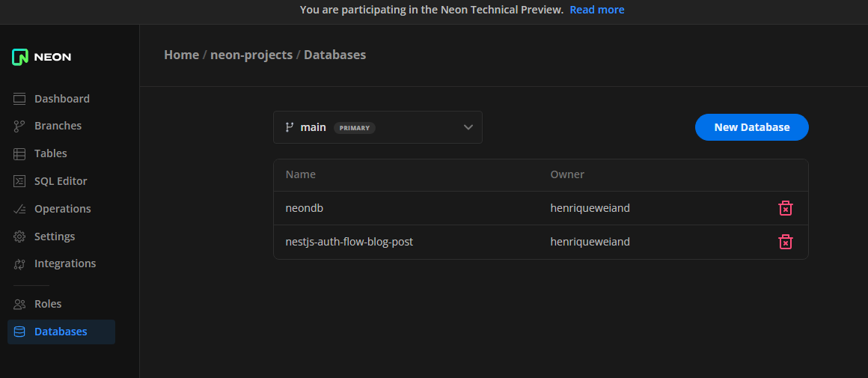The image size is (868, 378).
Task: Click the New Database button
Action: (x=752, y=127)
